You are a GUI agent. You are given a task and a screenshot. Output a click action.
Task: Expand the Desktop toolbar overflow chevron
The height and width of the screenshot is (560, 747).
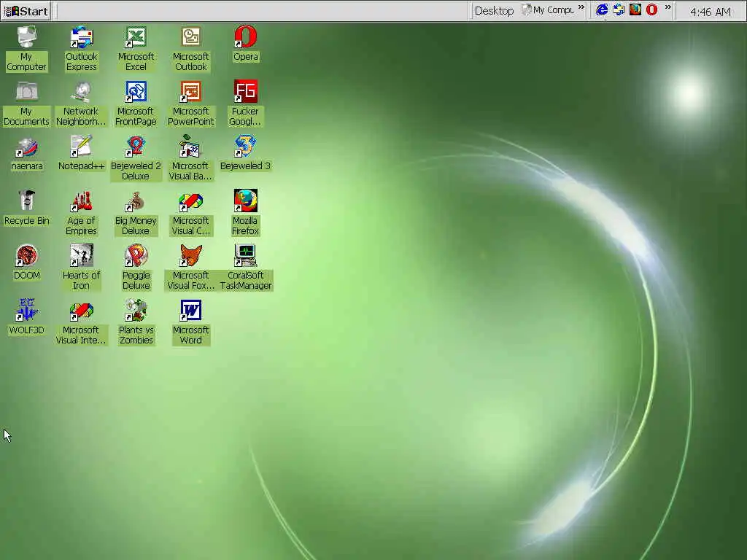[581, 7]
